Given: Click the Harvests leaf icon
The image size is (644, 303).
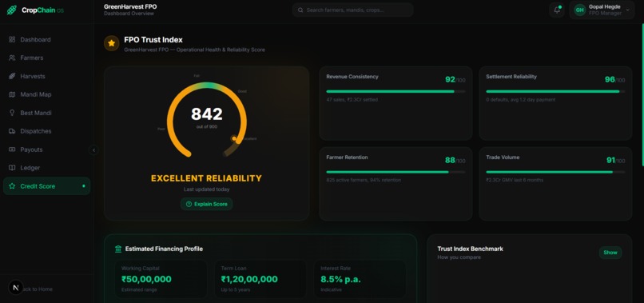Looking at the screenshot, I should pyautogui.click(x=12, y=76).
